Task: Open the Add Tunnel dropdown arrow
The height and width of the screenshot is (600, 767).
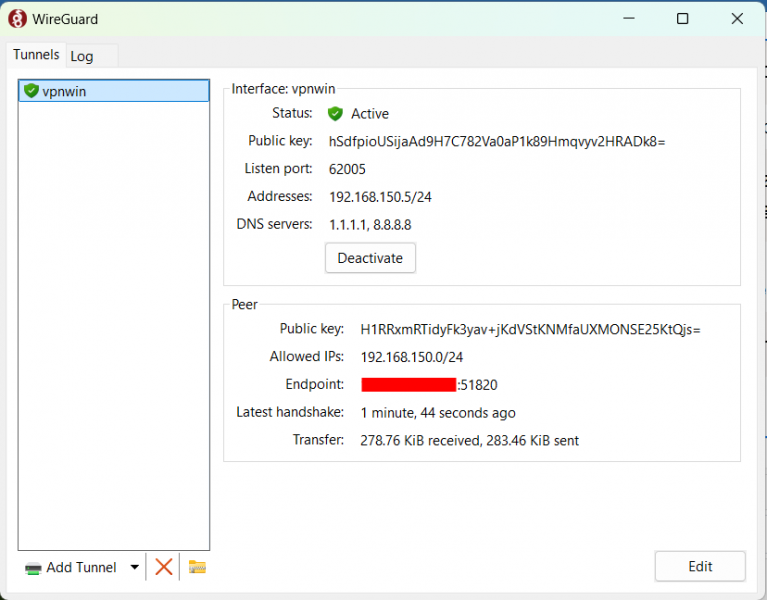Action: [x=135, y=567]
